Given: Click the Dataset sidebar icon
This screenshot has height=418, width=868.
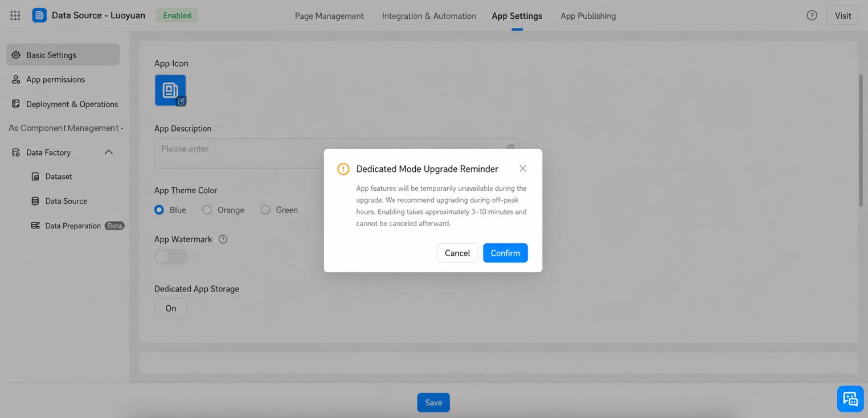Looking at the screenshot, I should [x=35, y=177].
